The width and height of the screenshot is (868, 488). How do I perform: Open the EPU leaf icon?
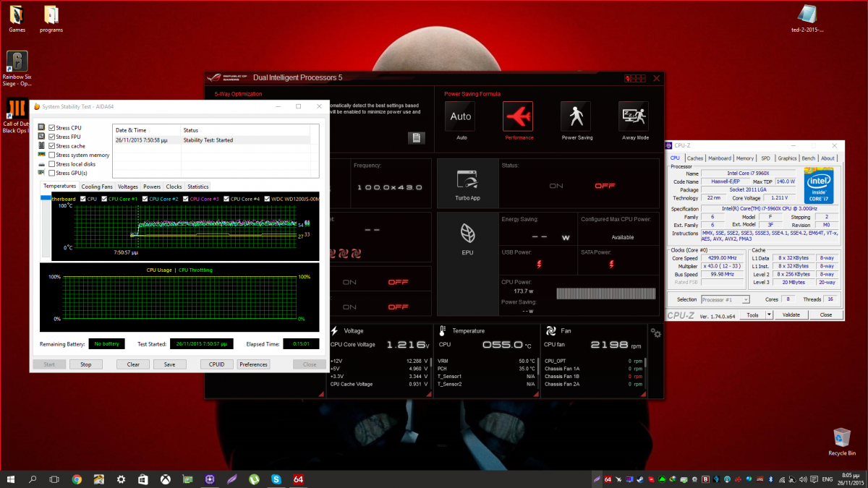click(467, 233)
